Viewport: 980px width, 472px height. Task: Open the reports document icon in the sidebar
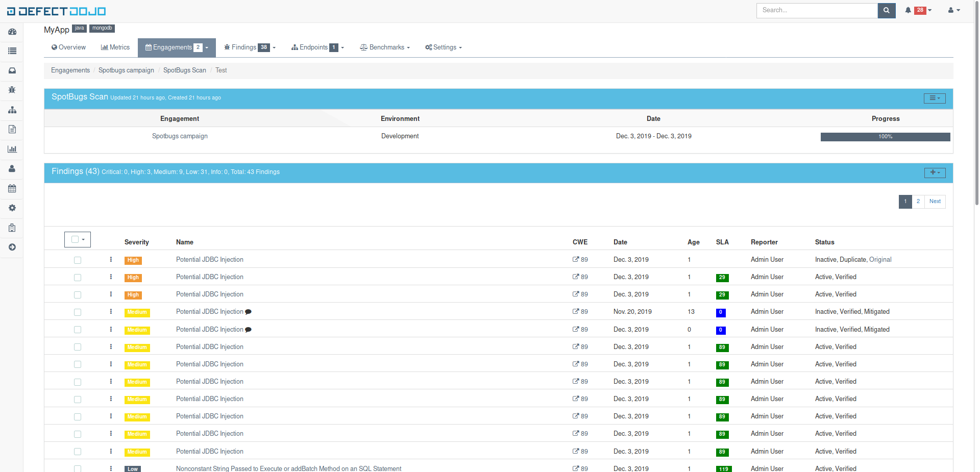(x=12, y=129)
